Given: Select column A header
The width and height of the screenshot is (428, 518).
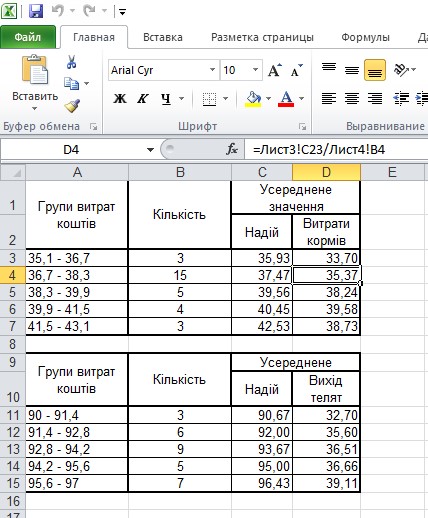Looking at the screenshot, I should coord(77,172).
